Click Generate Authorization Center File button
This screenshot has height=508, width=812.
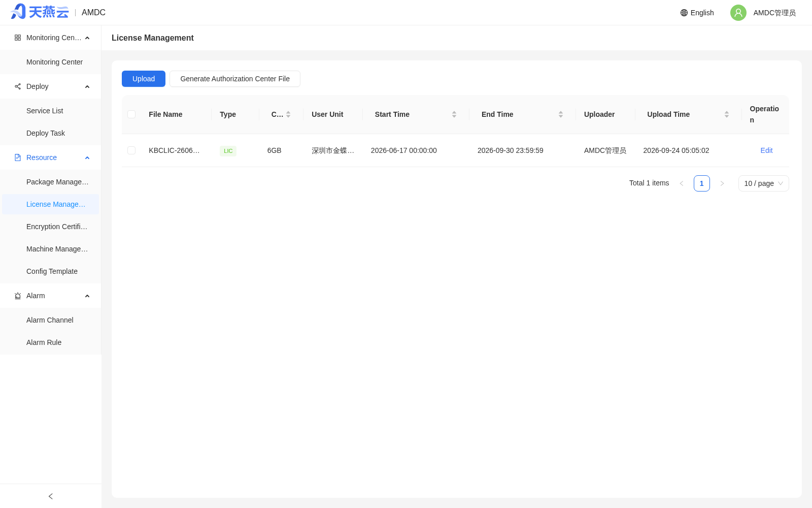235,79
